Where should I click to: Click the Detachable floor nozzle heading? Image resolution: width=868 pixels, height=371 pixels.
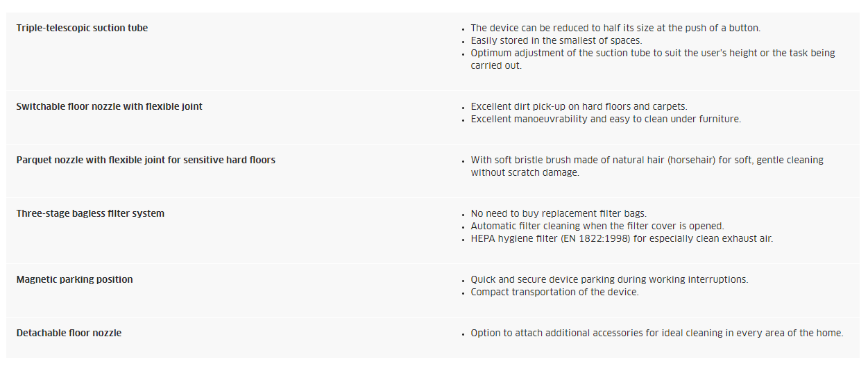pos(69,333)
